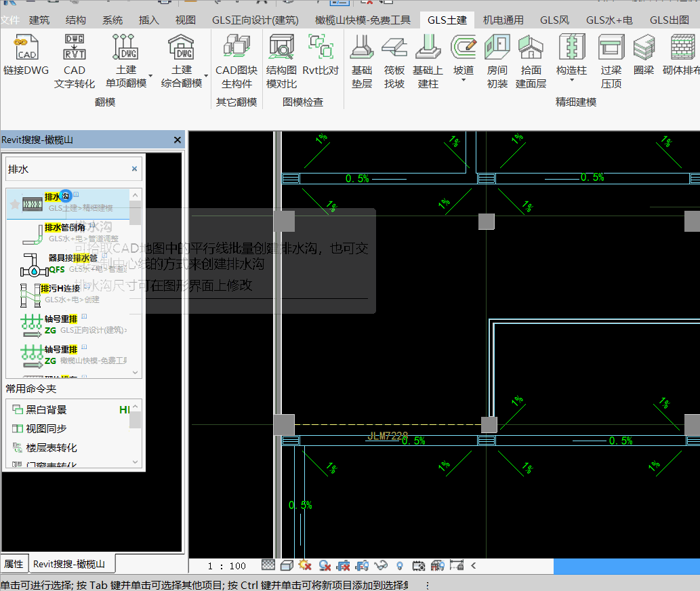This screenshot has width=700, height=591.
Task: Click the 土建单项翻模 icon
Action: [x=126, y=47]
